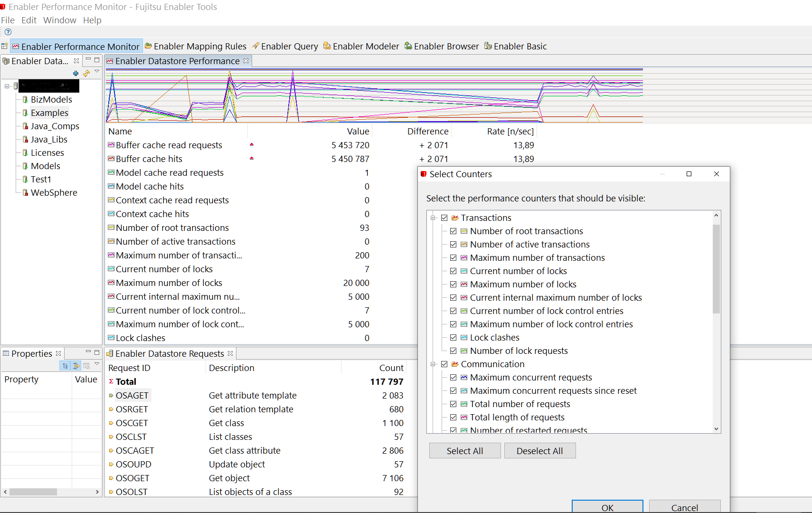Minimize the Enabler Data view panel

tap(88, 59)
